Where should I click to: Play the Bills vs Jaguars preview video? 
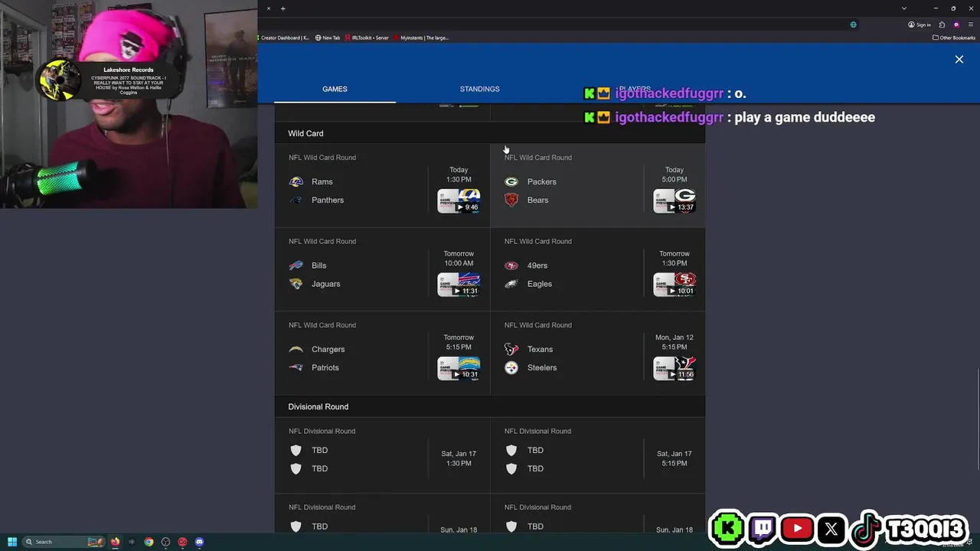459,284
